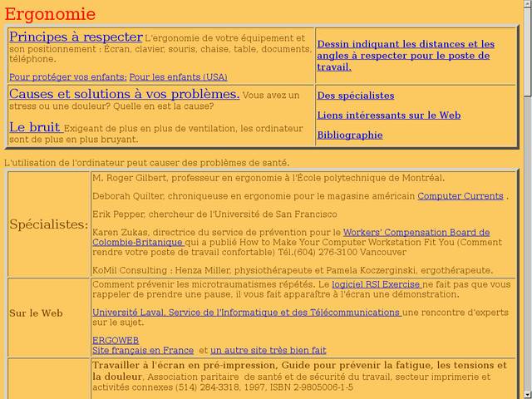Click bold title 'Travailler à l'écran en pré-impression'
This screenshot has height=399, width=532.
tap(299, 371)
